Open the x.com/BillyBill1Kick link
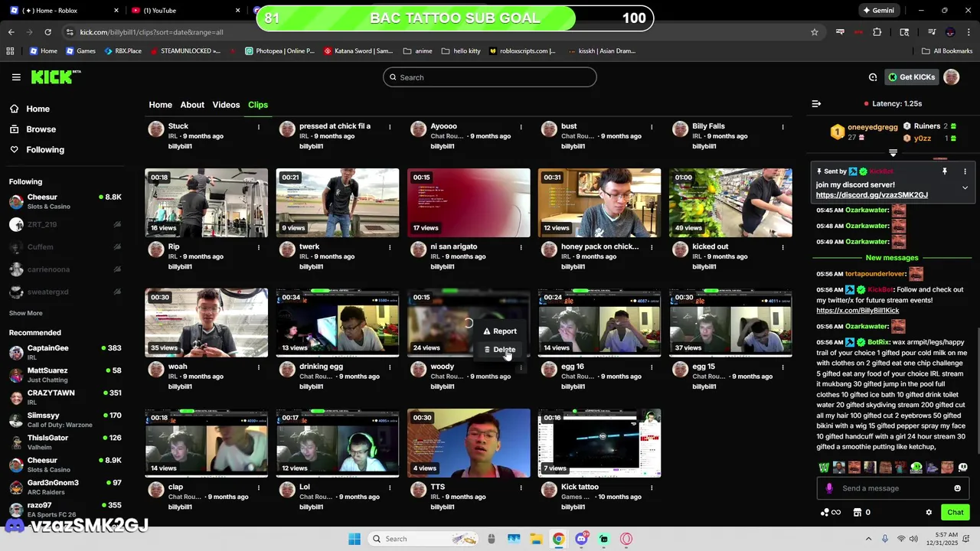980x551 pixels. (857, 311)
